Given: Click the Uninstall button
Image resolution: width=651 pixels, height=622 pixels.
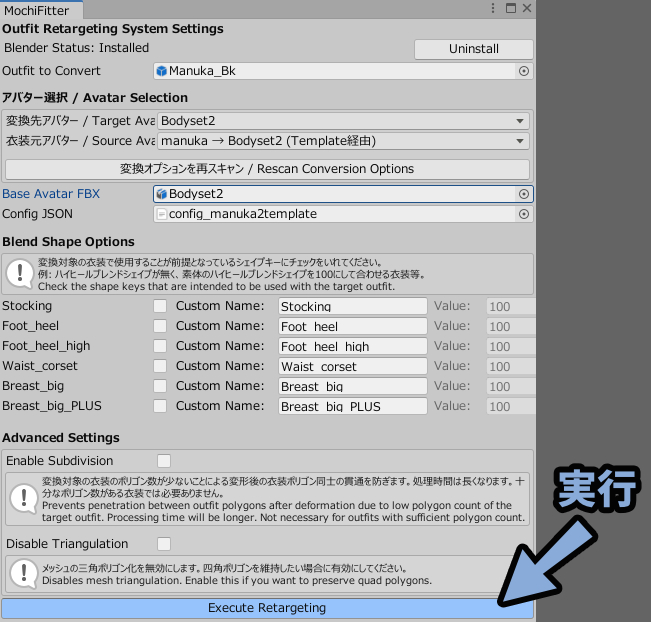Looking at the screenshot, I should 473,49.
